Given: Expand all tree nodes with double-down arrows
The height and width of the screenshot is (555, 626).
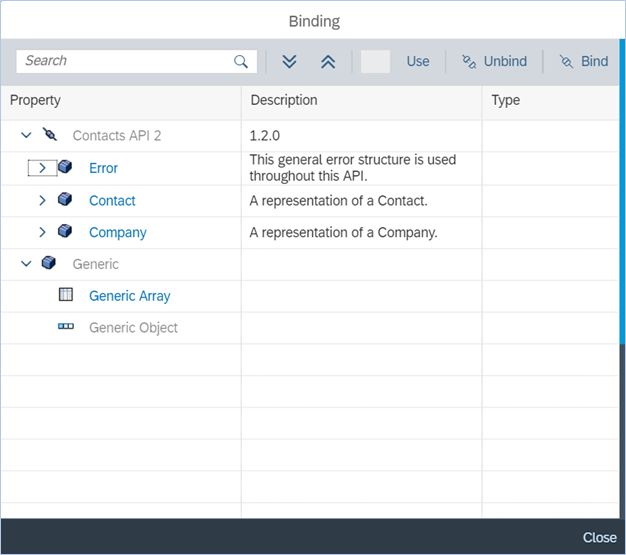Looking at the screenshot, I should (290, 61).
